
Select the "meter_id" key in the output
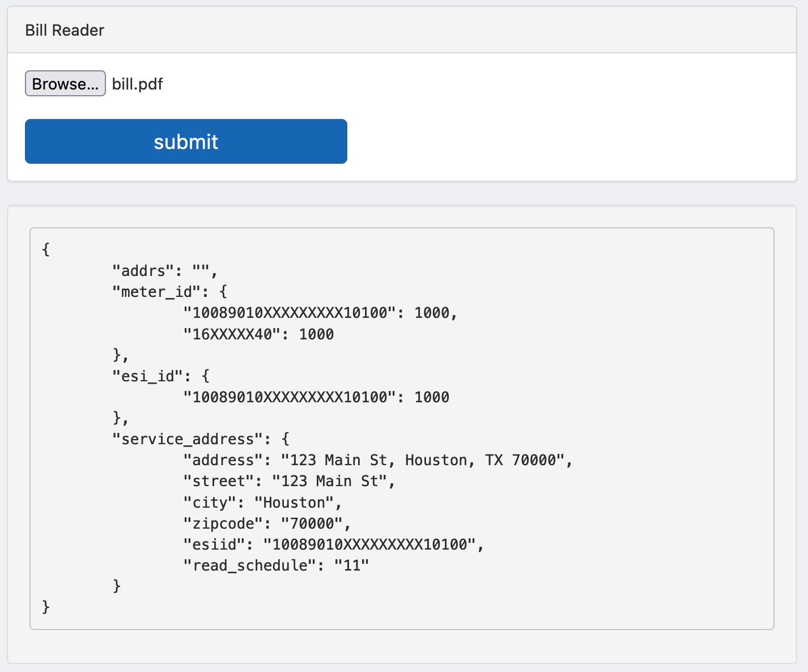156,292
